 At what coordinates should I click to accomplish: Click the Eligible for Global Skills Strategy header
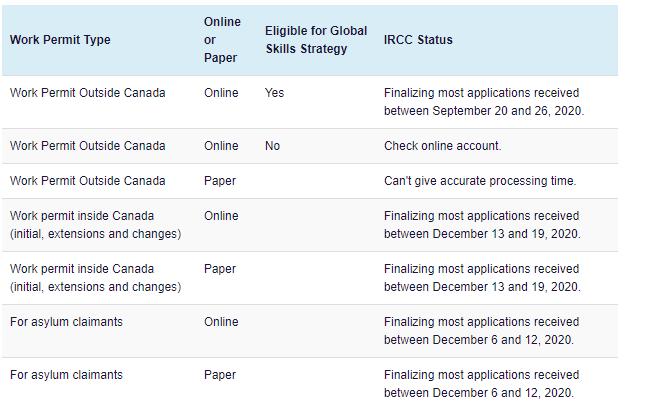316,40
